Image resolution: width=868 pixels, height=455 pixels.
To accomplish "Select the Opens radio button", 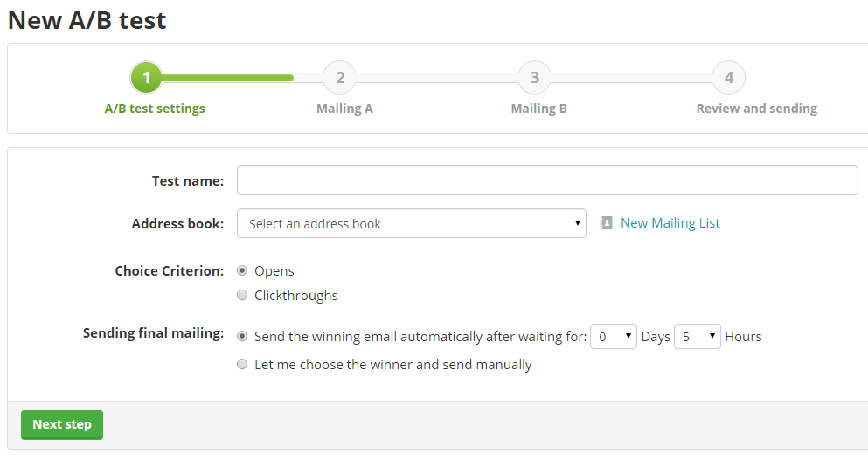I will [x=242, y=271].
